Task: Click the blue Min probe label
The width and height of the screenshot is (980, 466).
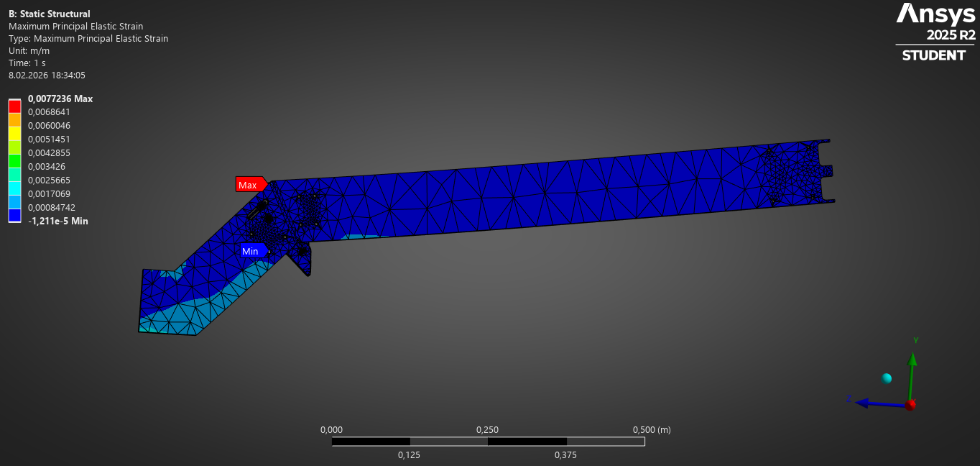Action: point(254,251)
